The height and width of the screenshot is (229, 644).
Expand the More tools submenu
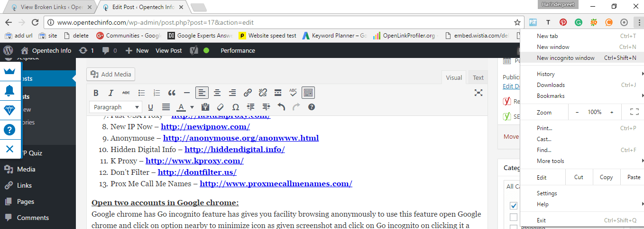582,161
